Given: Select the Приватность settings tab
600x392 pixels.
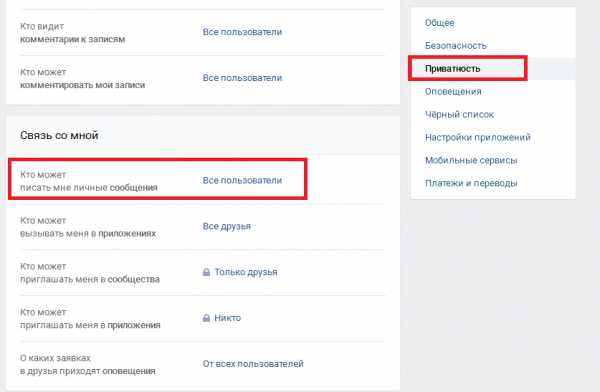Looking at the screenshot, I should pos(452,69).
